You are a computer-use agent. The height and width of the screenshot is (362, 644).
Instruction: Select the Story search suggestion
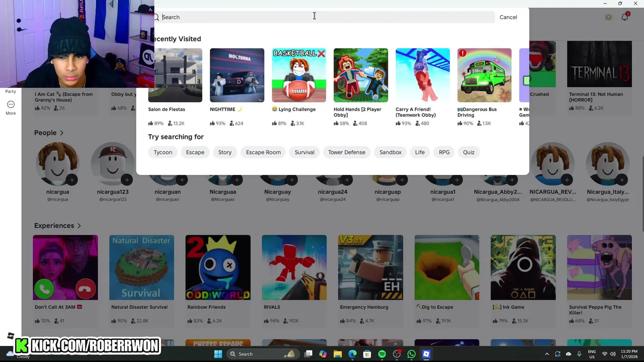coord(225,152)
